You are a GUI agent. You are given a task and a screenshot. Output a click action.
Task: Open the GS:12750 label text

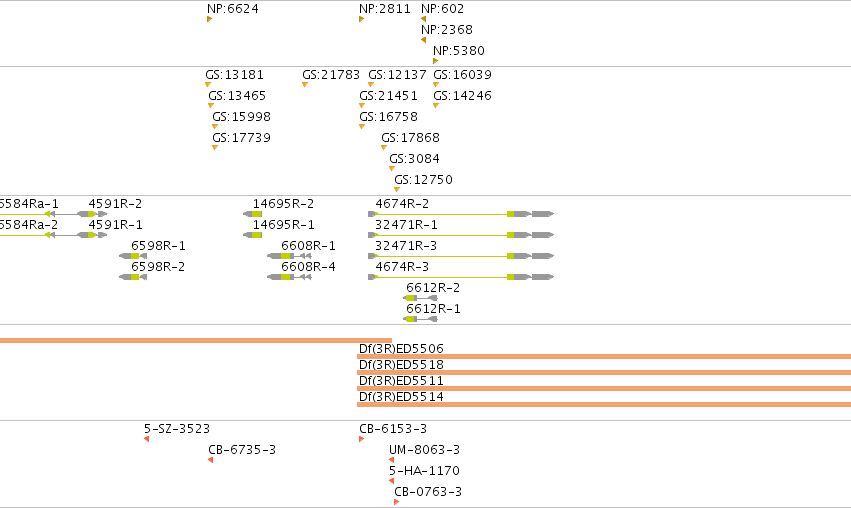(423, 180)
